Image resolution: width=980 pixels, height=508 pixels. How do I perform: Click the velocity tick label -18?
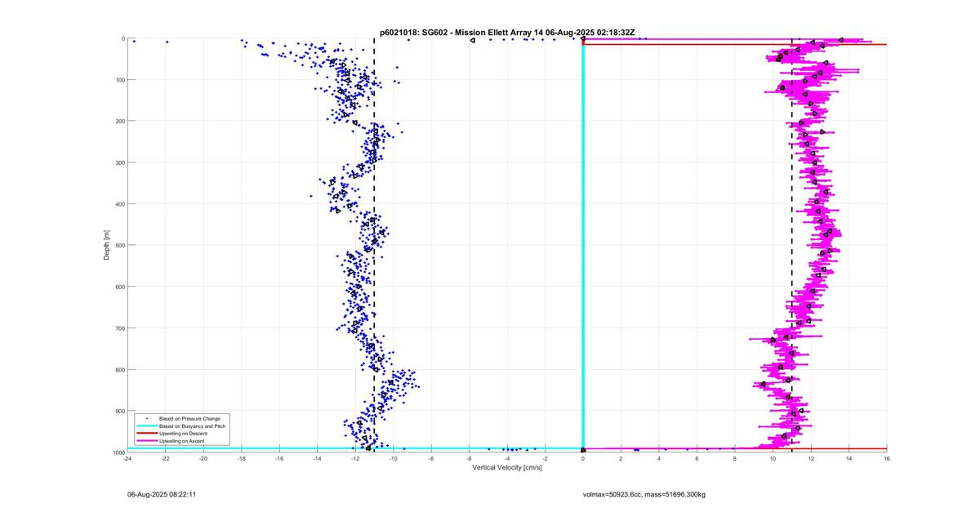[241, 458]
